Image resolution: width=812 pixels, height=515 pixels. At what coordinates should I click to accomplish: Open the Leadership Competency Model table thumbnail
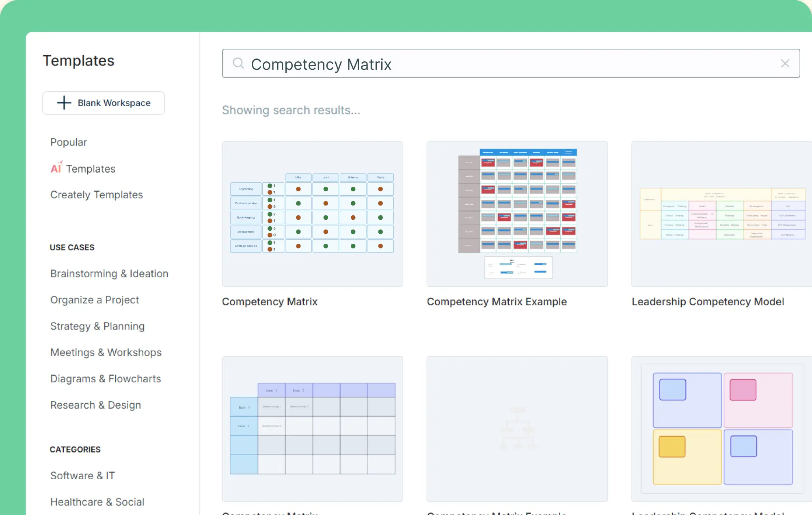722,214
